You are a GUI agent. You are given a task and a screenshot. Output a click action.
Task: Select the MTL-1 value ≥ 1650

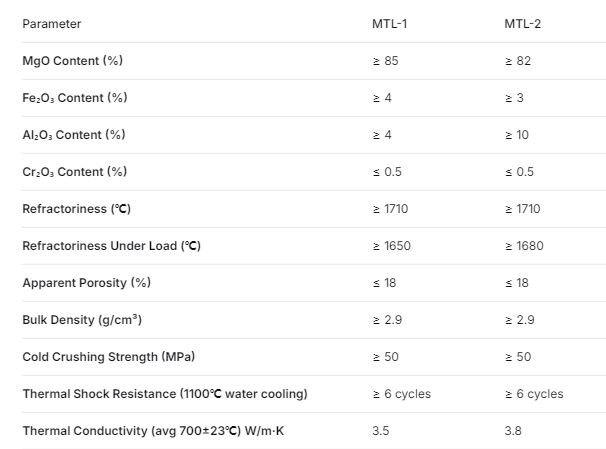pyautogui.click(x=392, y=246)
